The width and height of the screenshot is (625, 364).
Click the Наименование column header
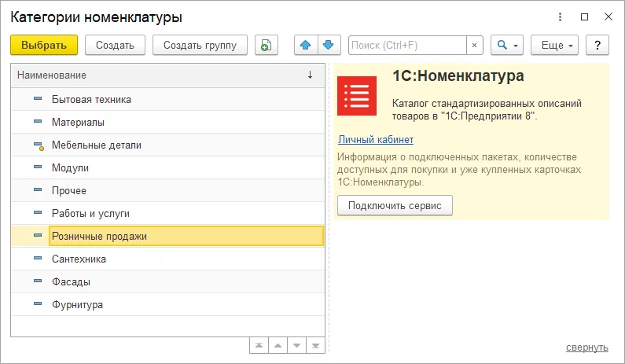(167, 75)
